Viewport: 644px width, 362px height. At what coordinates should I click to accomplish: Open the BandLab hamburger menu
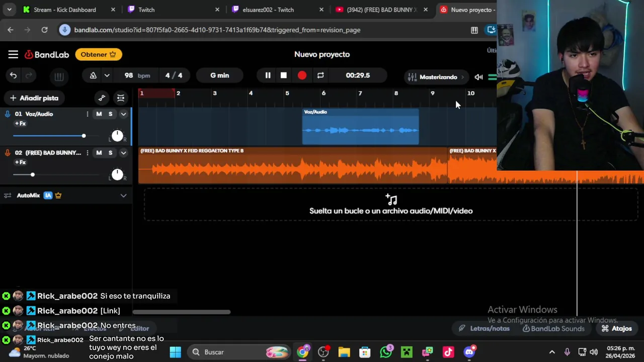coord(13,54)
